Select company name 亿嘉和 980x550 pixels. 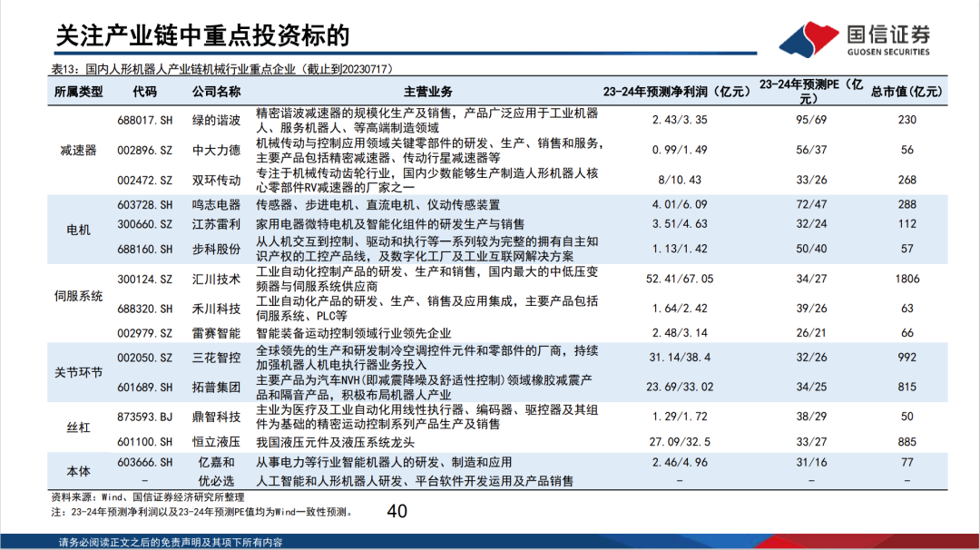[216, 463]
